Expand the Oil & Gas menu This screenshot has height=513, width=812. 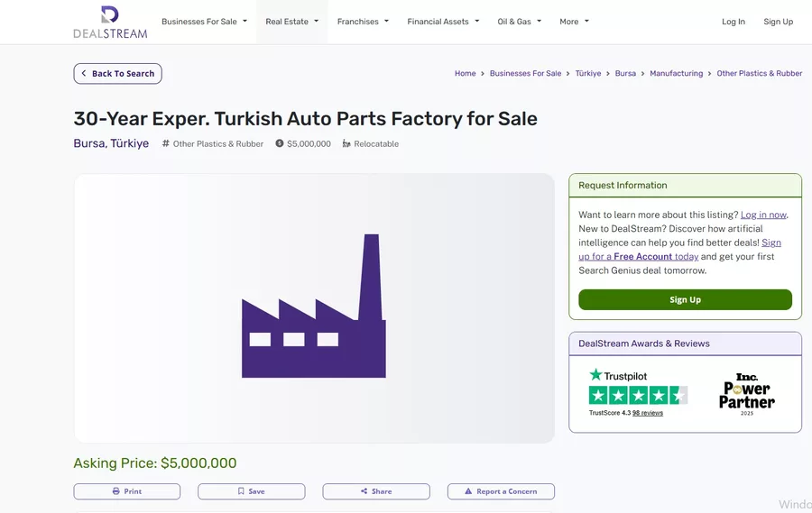(519, 22)
